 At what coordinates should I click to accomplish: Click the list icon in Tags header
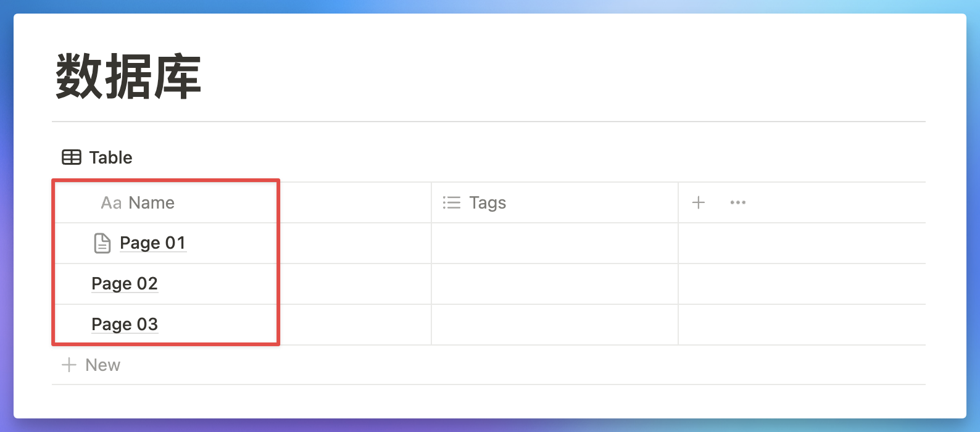452,202
